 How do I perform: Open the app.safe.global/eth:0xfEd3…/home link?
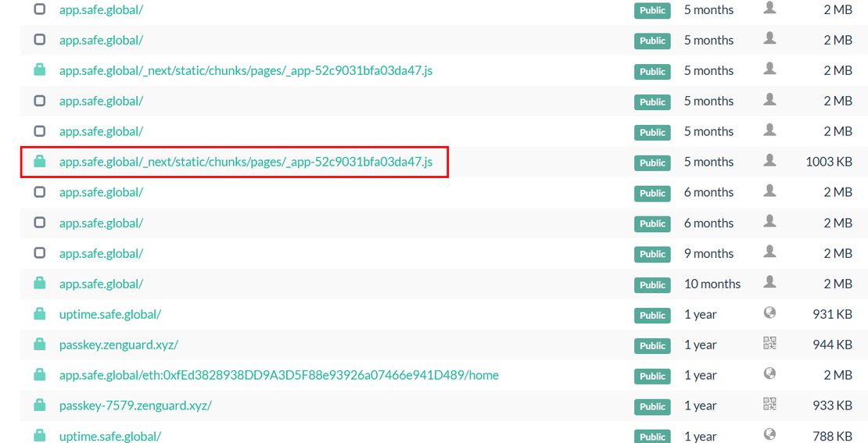pos(278,375)
